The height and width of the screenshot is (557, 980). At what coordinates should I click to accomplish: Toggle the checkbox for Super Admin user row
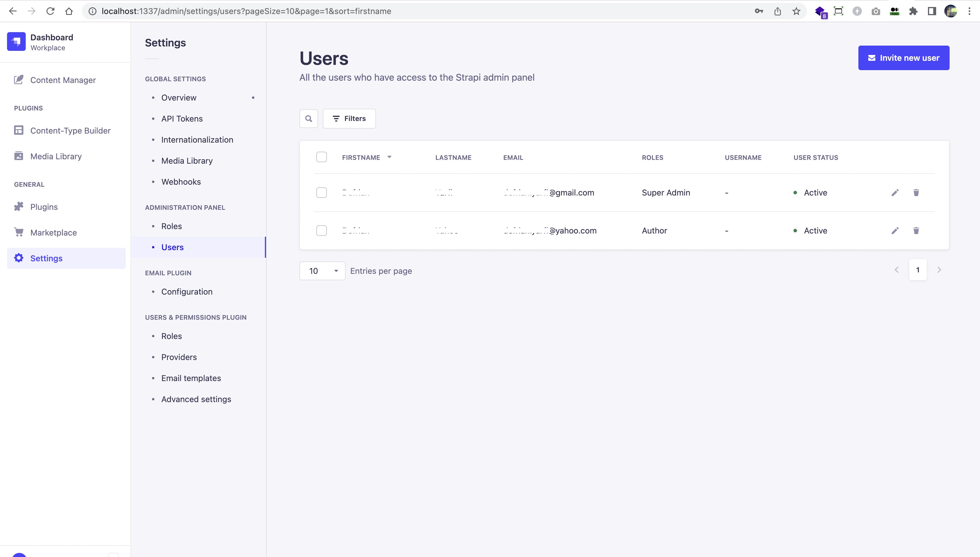point(321,192)
